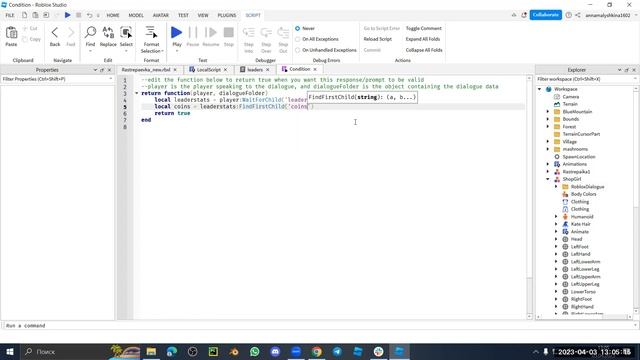Select the Humanoid item under ShopGirl
This screenshot has width=640, height=360.
582,217
